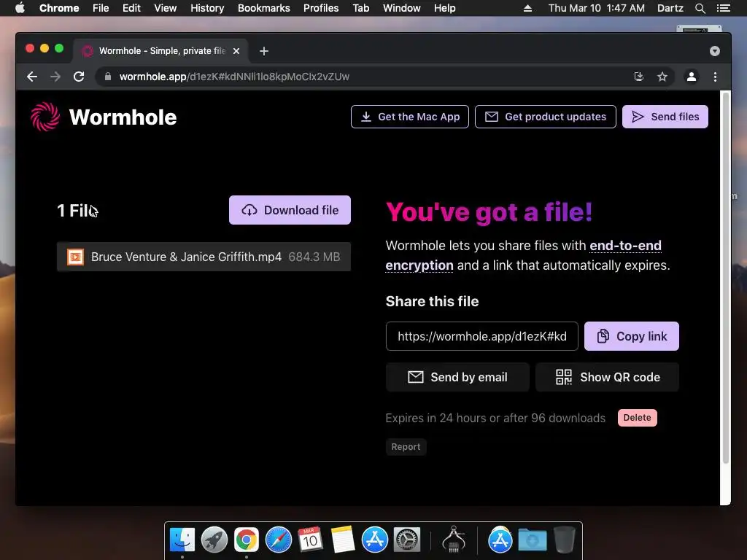The width and height of the screenshot is (747, 560).
Task: Open Calendar icon in the Dock
Action: (x=310, y=540)
